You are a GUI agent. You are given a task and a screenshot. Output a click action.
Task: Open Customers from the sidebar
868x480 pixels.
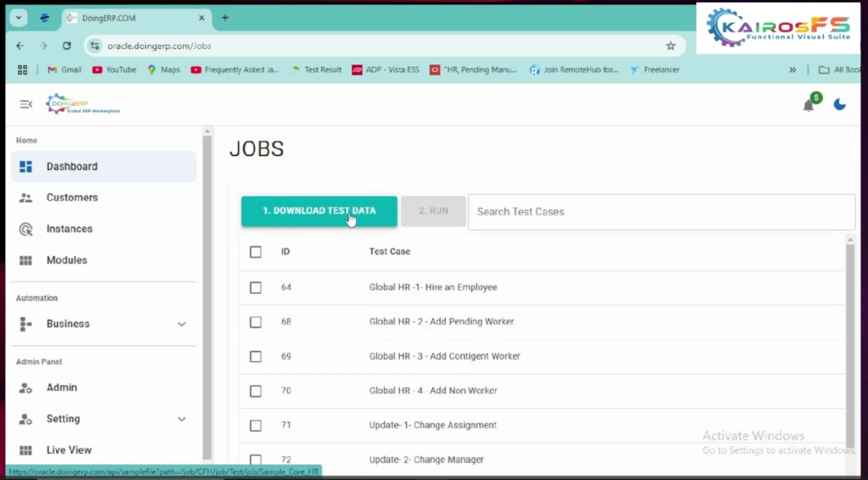click(x=72, y=198)
